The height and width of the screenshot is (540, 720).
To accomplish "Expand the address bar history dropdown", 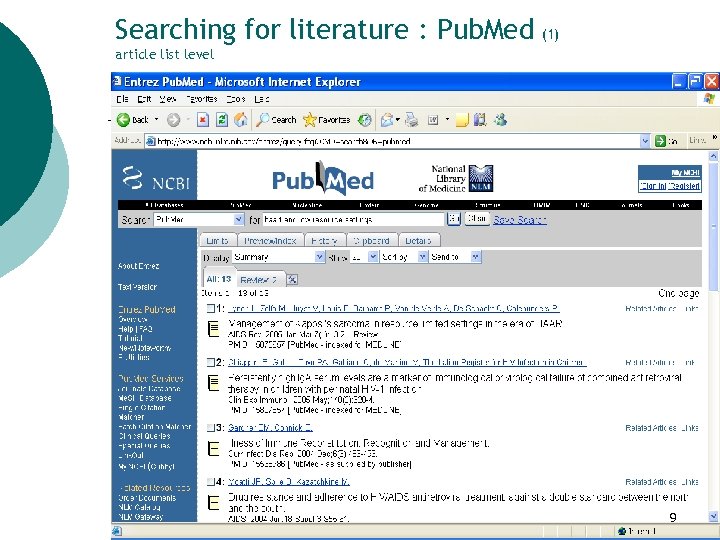I will point(645,141).
